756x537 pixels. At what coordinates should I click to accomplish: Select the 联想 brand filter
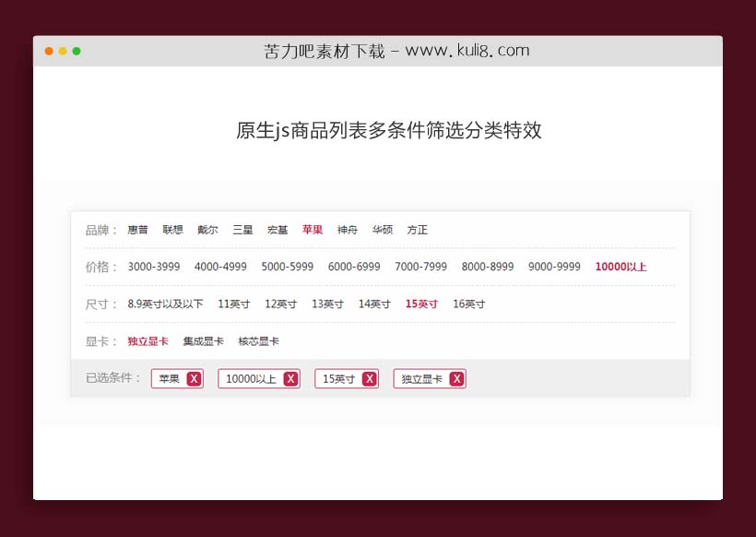click(172, 230)
